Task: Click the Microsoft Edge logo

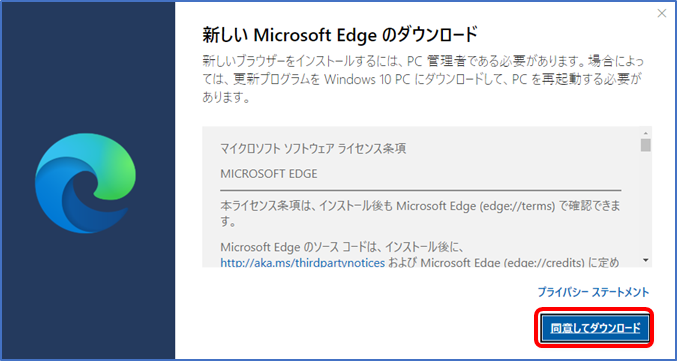Action: click(85, 183)
